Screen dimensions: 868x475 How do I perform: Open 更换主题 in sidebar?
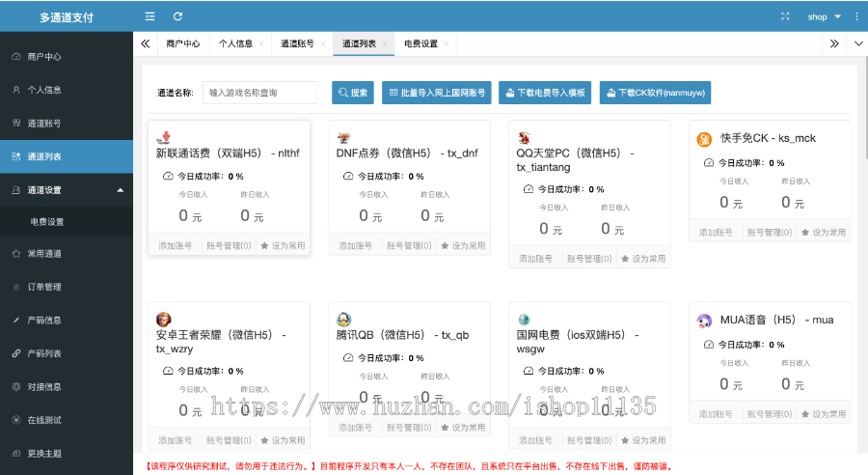point(67,453)
